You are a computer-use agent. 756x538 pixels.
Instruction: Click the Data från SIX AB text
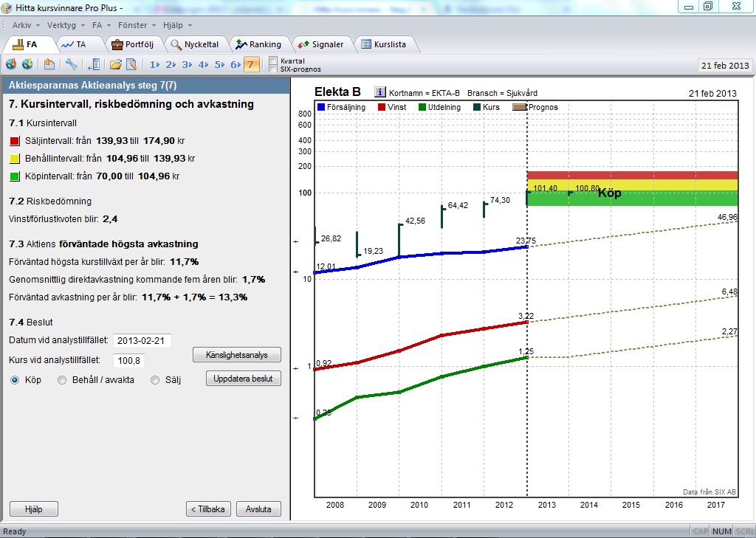tap(709, 492)
